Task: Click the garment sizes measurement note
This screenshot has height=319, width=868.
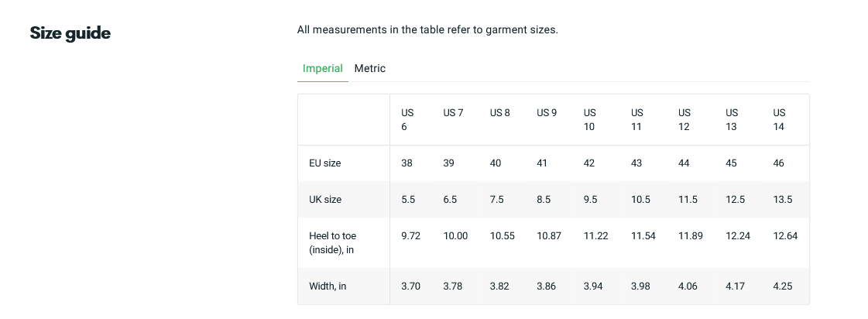Action: [427, 30]
